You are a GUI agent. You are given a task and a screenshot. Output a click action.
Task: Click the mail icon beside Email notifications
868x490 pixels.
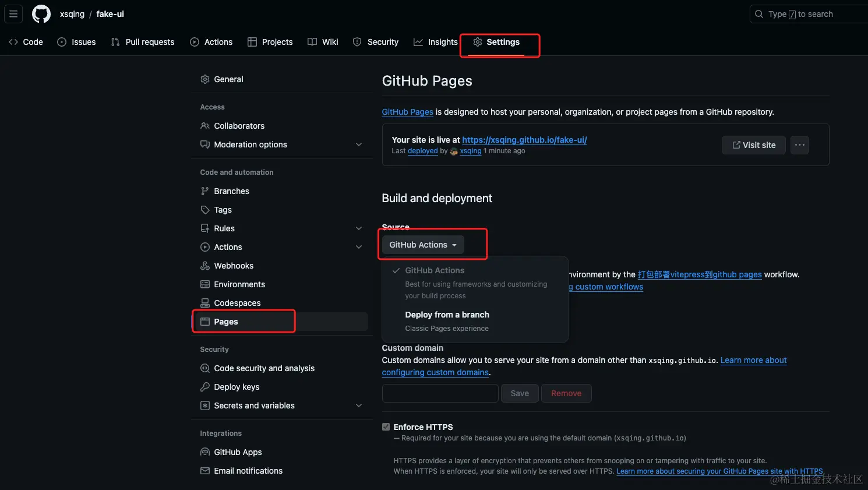pos(205,471)
